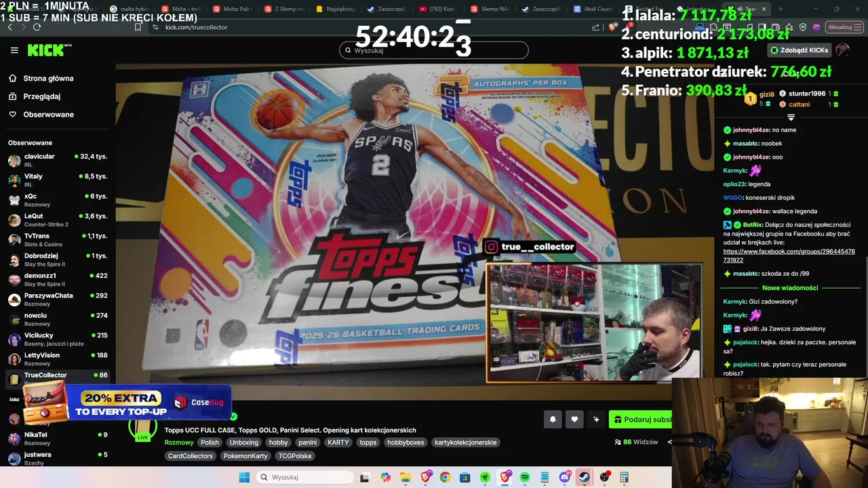Image resolution: width=868 pixels, height=488 pixels.
Task: Open Razer app from taskbar
Action: pos(485,477)
